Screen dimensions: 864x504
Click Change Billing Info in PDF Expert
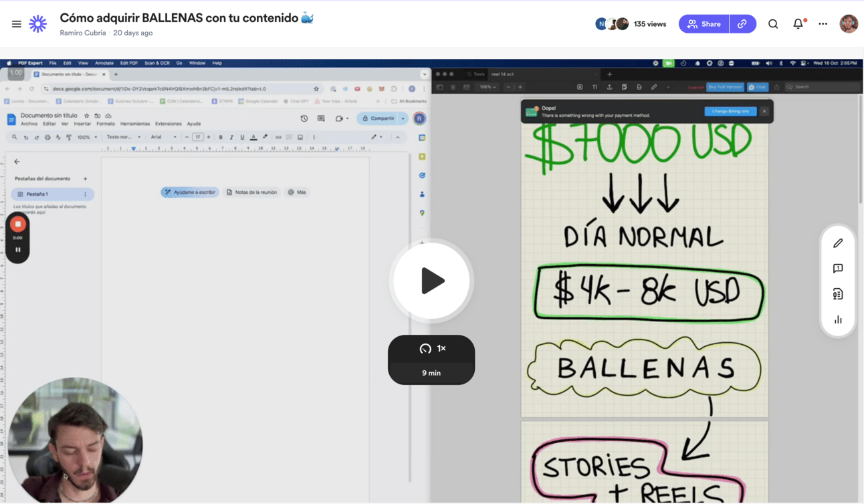(x=730, y=111)
